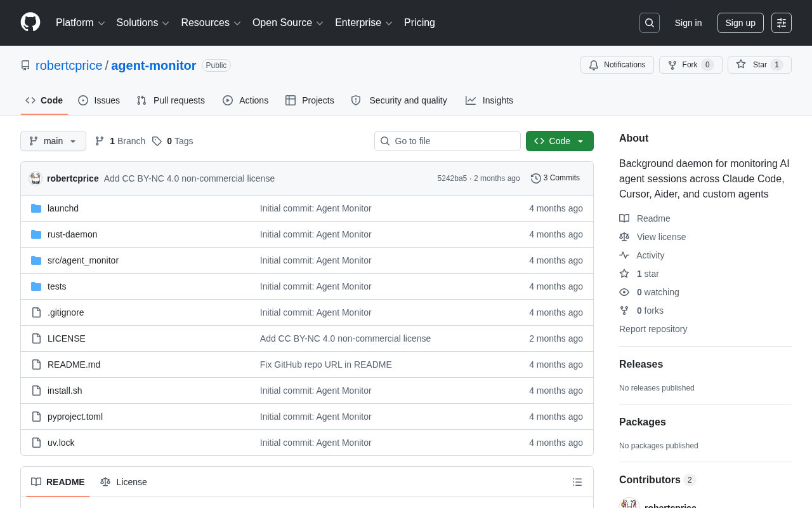Click the Sign in link
This screenshot has height=508, width=812.
pyautogui.click(x=688, y=23)
